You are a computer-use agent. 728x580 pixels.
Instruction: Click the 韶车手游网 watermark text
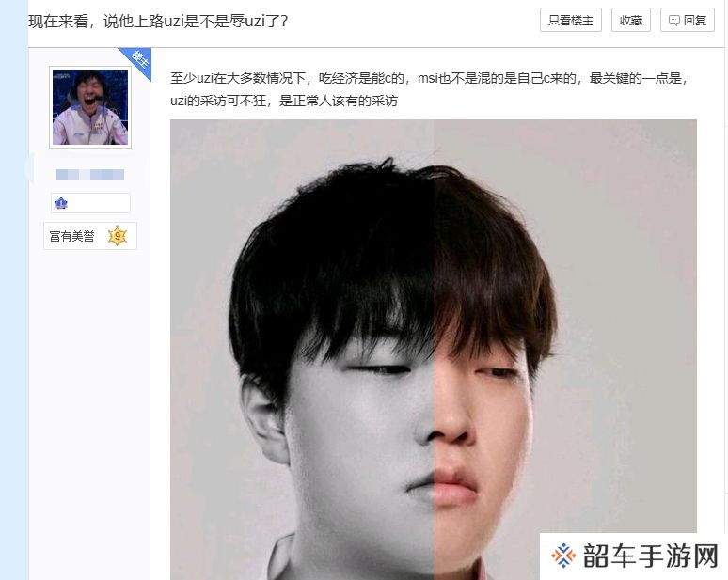click(x=651, y=556)
